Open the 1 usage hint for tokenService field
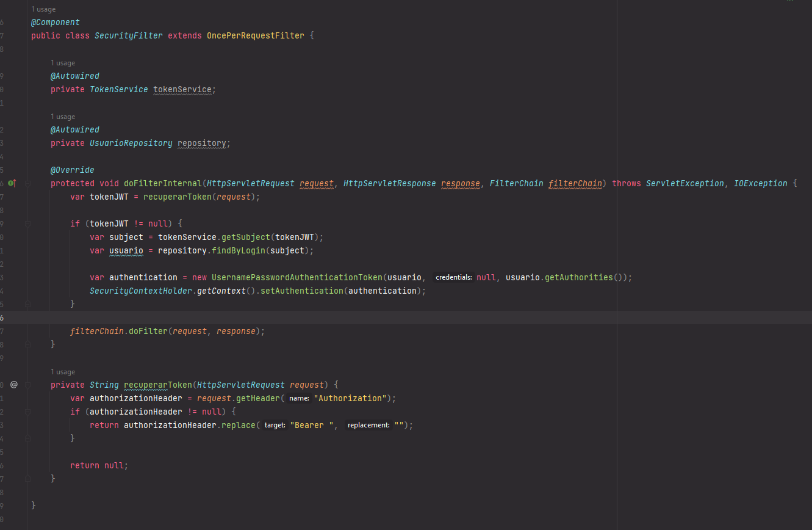The width and height of the screenshot is (812, 530). click(x=63, y=63)
